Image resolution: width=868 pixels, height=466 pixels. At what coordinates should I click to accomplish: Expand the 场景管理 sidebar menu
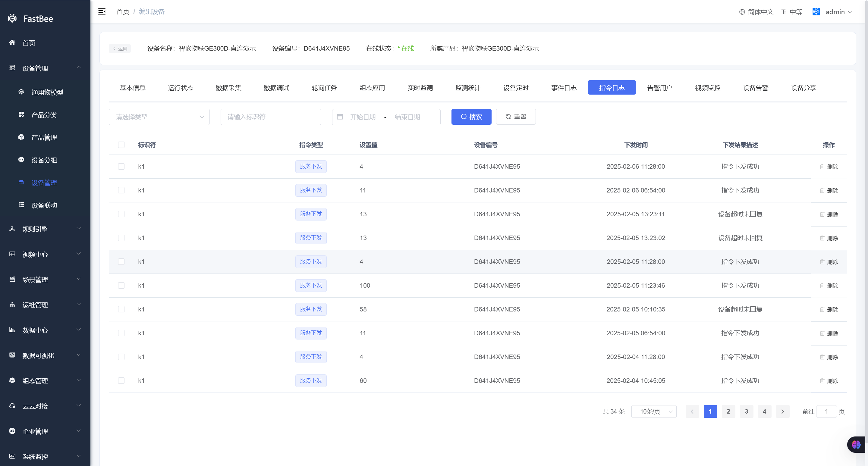(45, 280)
